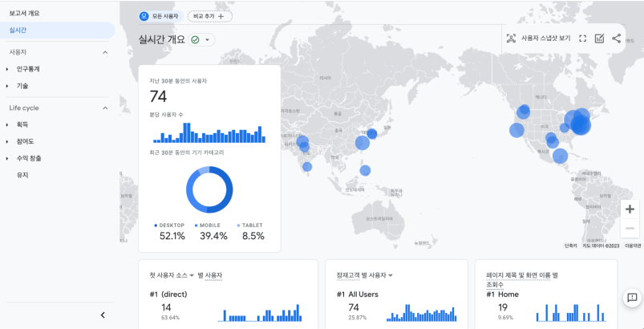Screen dimensions: 644x329
Task: Click the 모든 사용자 chip
Action: point(160,16)
